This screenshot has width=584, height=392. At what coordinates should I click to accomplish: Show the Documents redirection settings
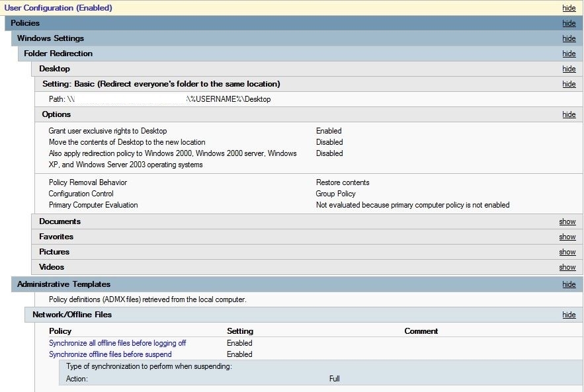(567, 221)
